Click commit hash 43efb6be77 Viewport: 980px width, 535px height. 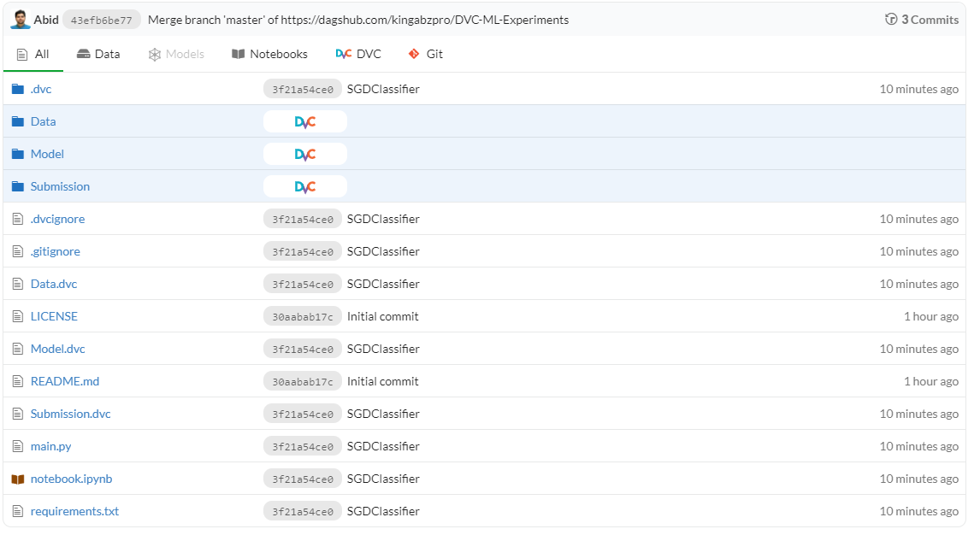click(x=101, y=20)
